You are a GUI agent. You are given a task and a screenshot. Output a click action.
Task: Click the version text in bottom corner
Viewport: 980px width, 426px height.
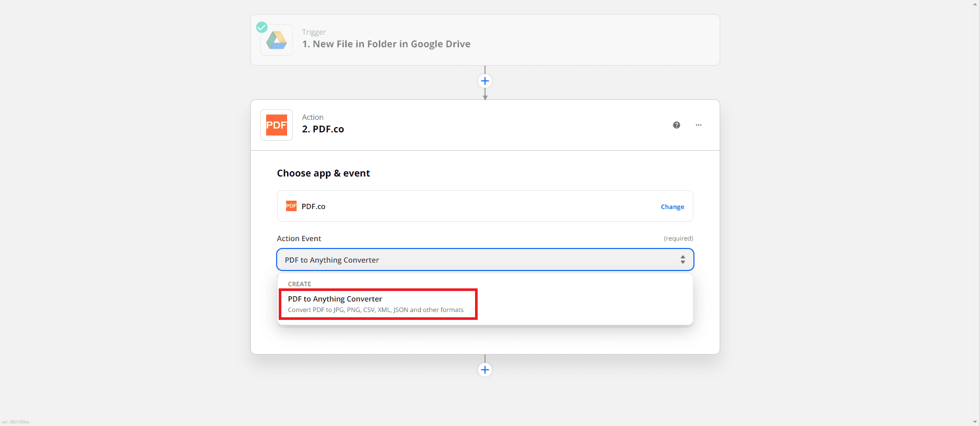pyautogui.click(x=15, y=422)
